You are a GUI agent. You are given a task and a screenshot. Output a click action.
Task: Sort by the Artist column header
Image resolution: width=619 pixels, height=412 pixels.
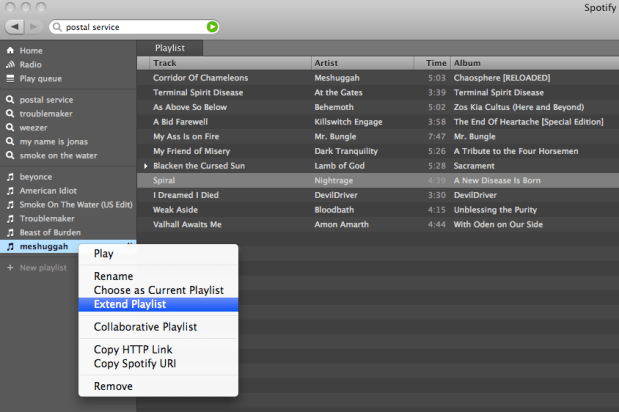362,63
